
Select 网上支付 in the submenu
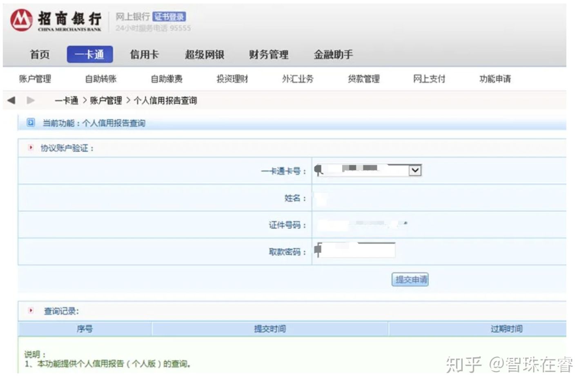pos(429,79)
